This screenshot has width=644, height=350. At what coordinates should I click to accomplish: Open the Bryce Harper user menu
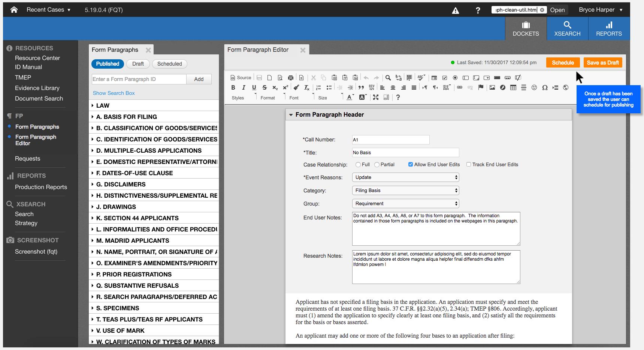pos(601,10)
